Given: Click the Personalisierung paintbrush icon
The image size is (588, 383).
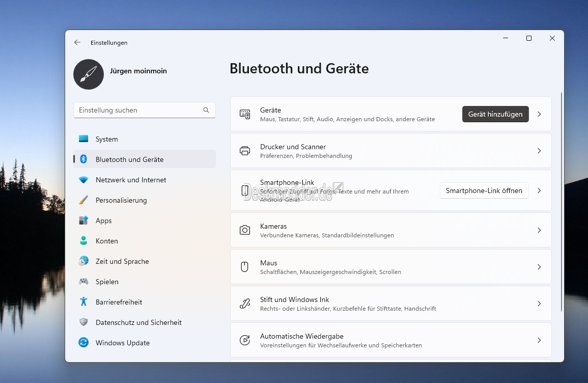Looking at the screenshot, I should [x=83, y=200].
